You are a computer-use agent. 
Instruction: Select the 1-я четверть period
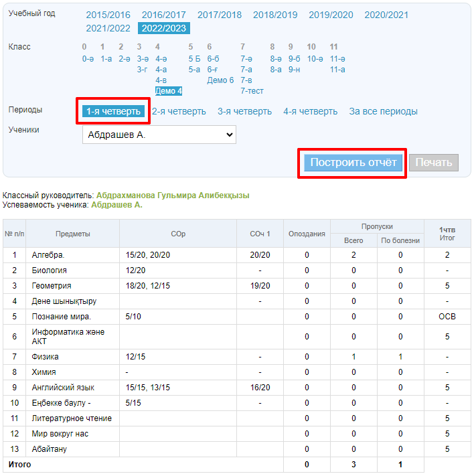[x=113, y=112]
